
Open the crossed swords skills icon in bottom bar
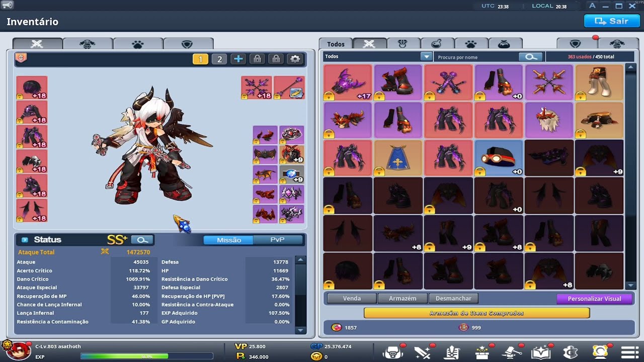pyautogui.click(x=422, y=352)
